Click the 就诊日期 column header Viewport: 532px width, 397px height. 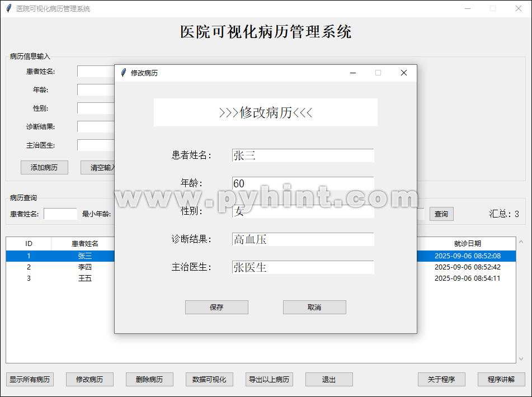click(x=468, y=243)
